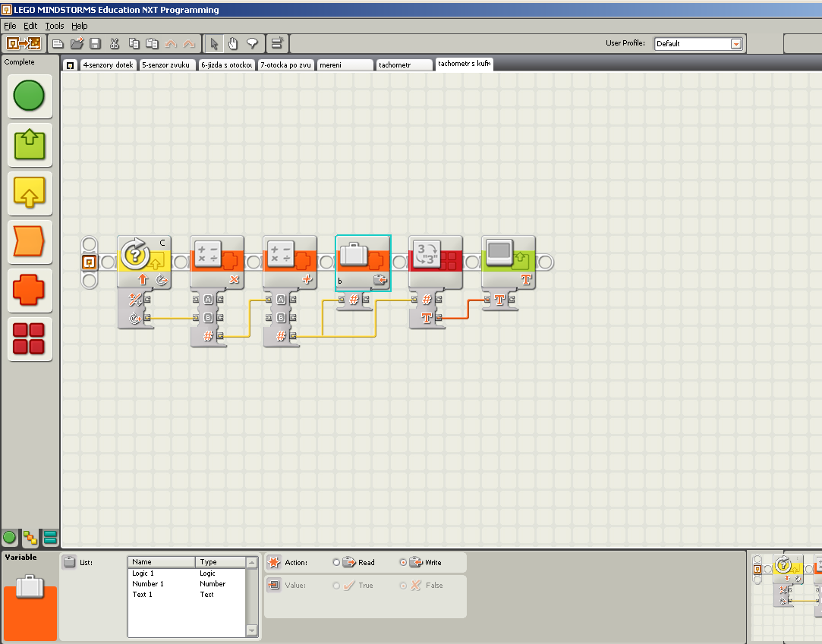Viewport: 822px width, 644px height.
Task: Select the addition Math block
Action: coord(290,262)
